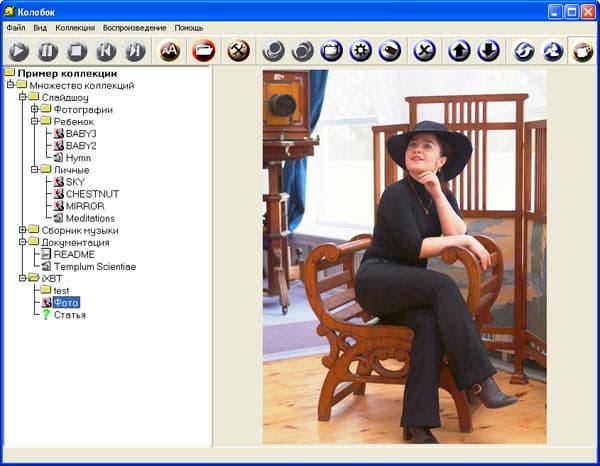Image resolution: width=600 pixels, height=466 pixels.
Task: Collapse the Личные folder
Action: [x=34, y=169]
